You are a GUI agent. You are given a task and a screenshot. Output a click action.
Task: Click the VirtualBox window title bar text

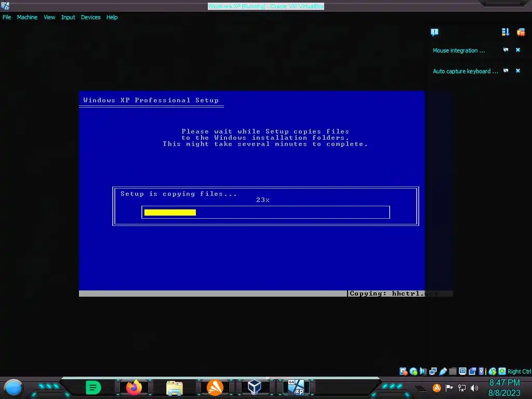(266, 6)
